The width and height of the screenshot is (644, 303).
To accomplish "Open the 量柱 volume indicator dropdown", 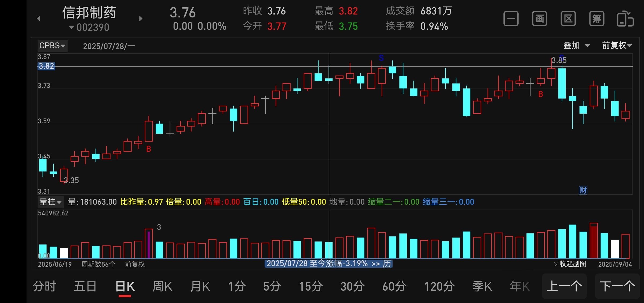I will point(50,202).
